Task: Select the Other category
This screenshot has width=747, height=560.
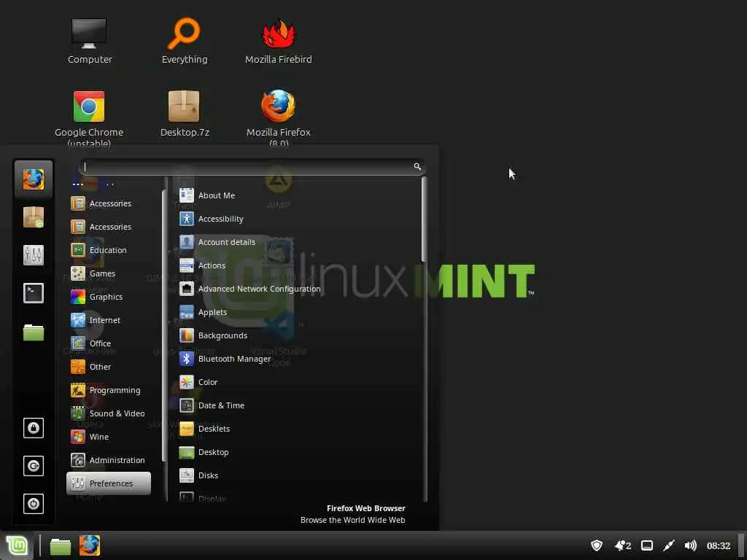Action: pos(108,367)
